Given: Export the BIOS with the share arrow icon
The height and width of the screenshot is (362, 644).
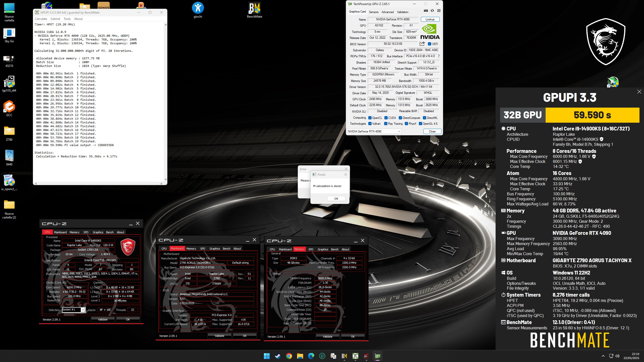Looking at the screenshot, I should [x=422, y=44].
